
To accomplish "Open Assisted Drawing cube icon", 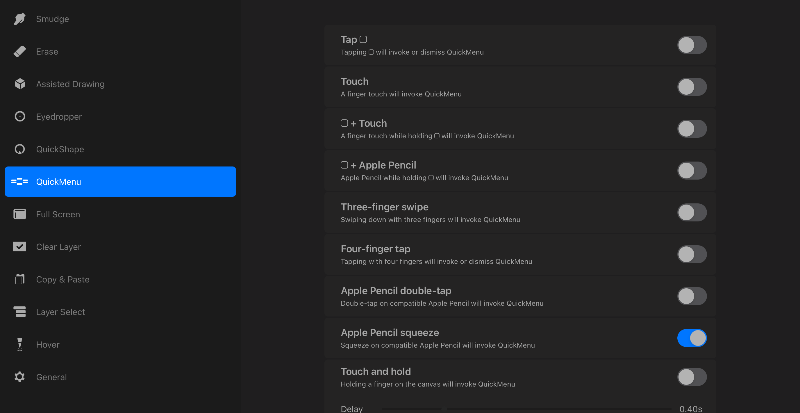I will (x=19, y=84).
